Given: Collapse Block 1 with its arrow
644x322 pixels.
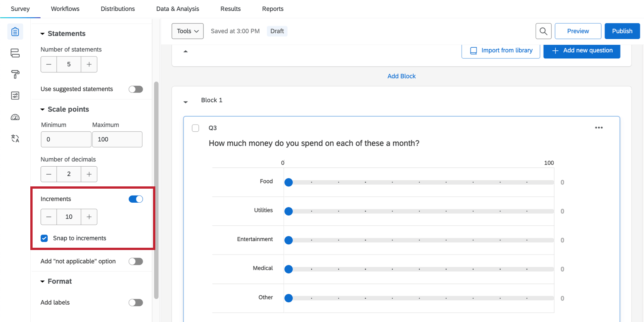Looking at the screenshot, I should tap(186, 102).
